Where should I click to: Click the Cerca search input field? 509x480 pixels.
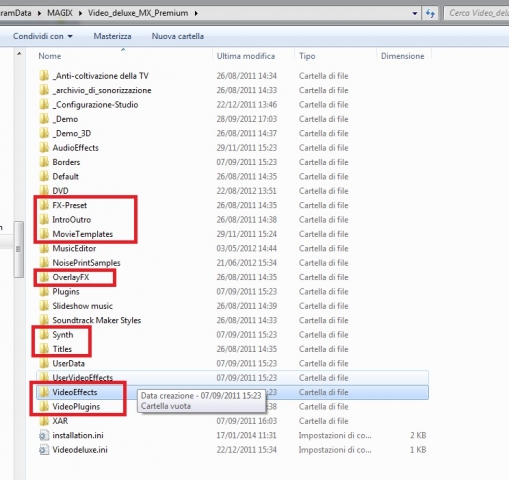point(477,13)
